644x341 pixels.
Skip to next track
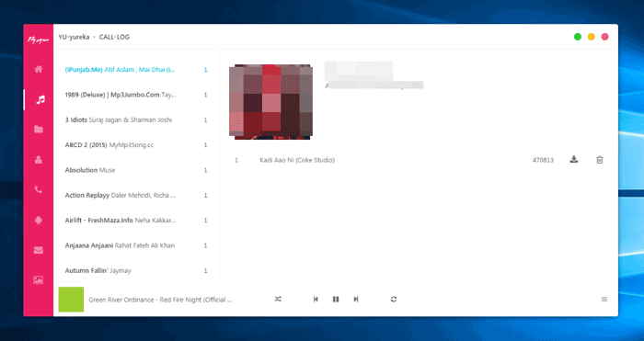[x=356, y=300]
